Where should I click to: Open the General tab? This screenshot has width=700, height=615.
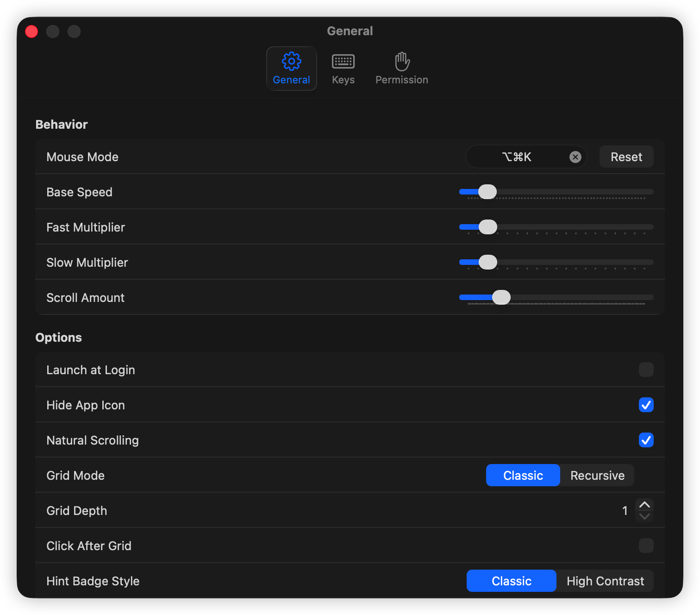(292, 69)
